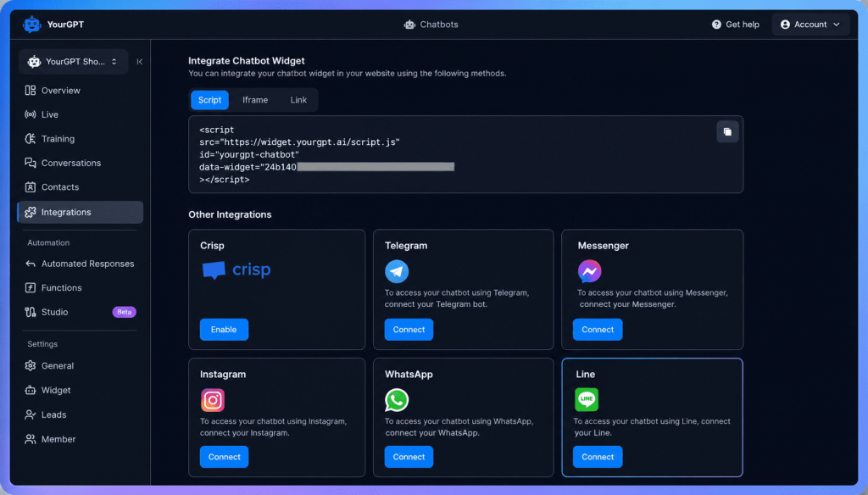This screenshot has width=868, height=495.
Task: Click the Get help link
Action: (x=736, y=25)
